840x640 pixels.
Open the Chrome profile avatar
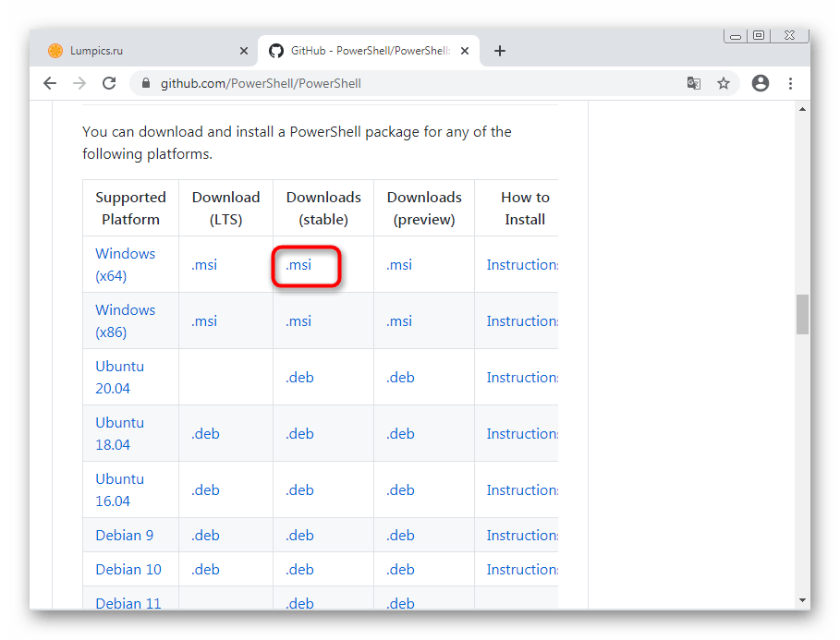[x=761, y=83]
